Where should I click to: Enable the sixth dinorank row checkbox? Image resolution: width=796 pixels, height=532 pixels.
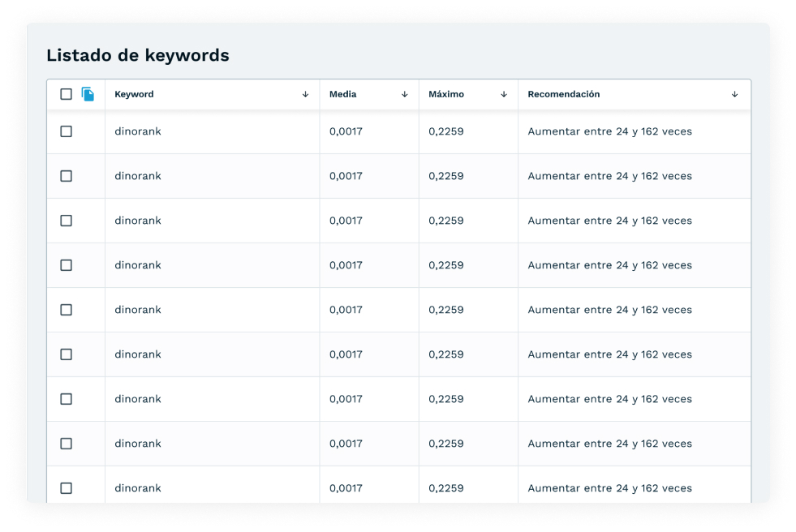[x=66, y=354]
